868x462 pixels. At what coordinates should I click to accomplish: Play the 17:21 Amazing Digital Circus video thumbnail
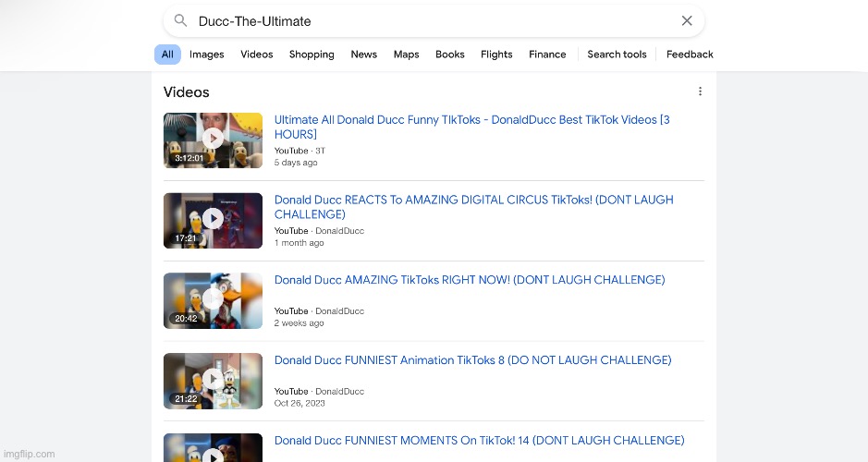pos(214,221)
